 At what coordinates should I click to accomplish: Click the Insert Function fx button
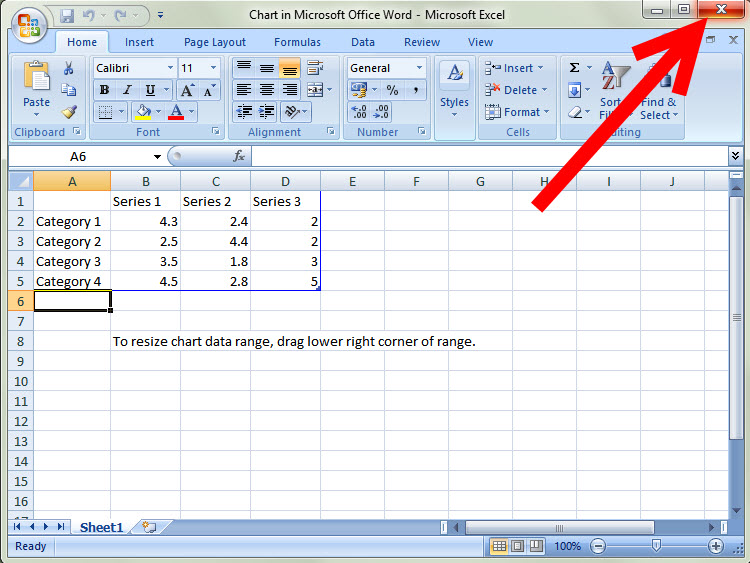[239, 156]
